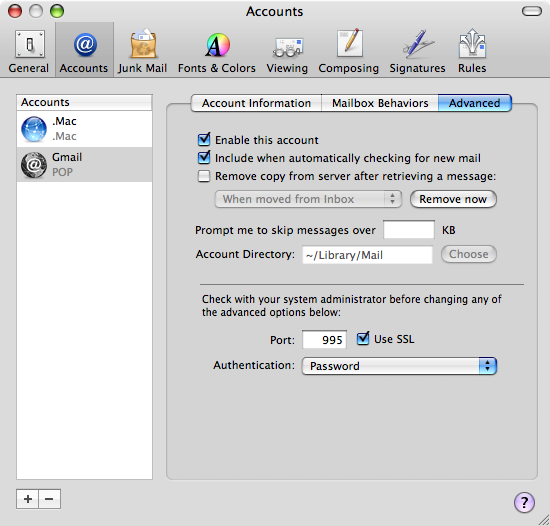Select the Advanced tab
The width and height of the screenshot is (550, 526).
pyautogui.click(x=475, y=103)
